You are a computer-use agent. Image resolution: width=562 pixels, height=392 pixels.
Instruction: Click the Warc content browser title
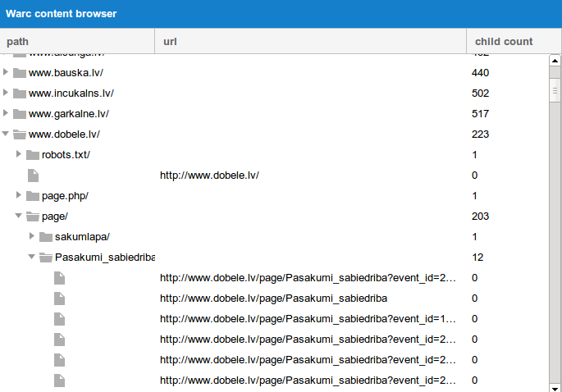pos(62,14)
